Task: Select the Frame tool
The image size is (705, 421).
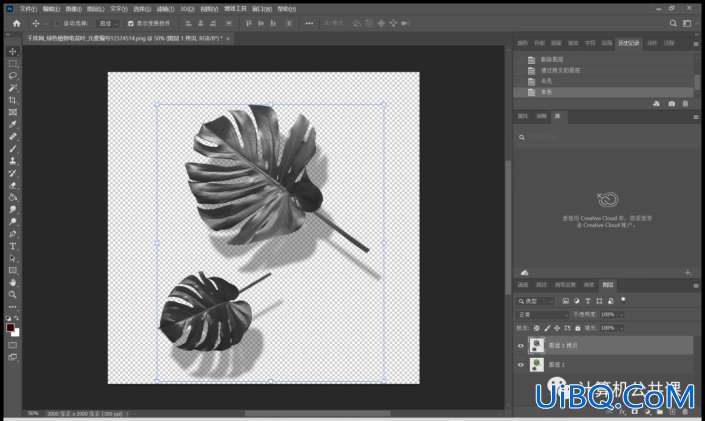Action: click(x=13, y=112)
